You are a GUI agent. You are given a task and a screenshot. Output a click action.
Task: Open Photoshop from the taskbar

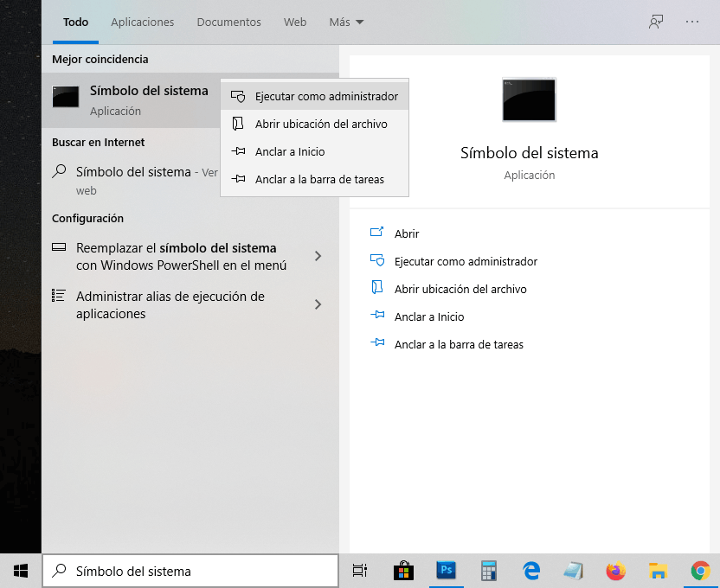coord(446,570)
